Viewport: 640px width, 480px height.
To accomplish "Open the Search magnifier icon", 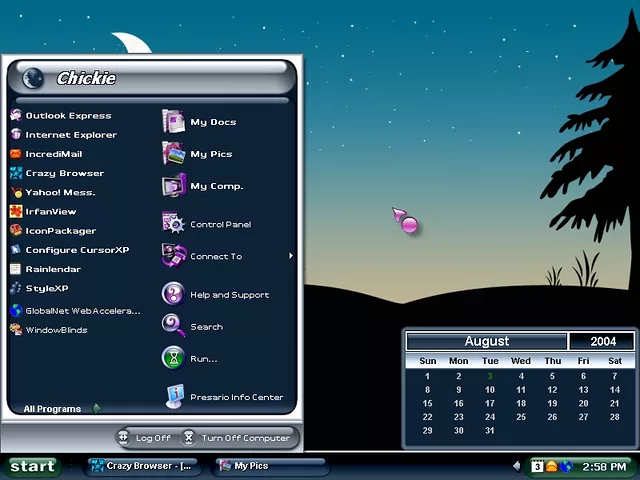I will (174, 326).
